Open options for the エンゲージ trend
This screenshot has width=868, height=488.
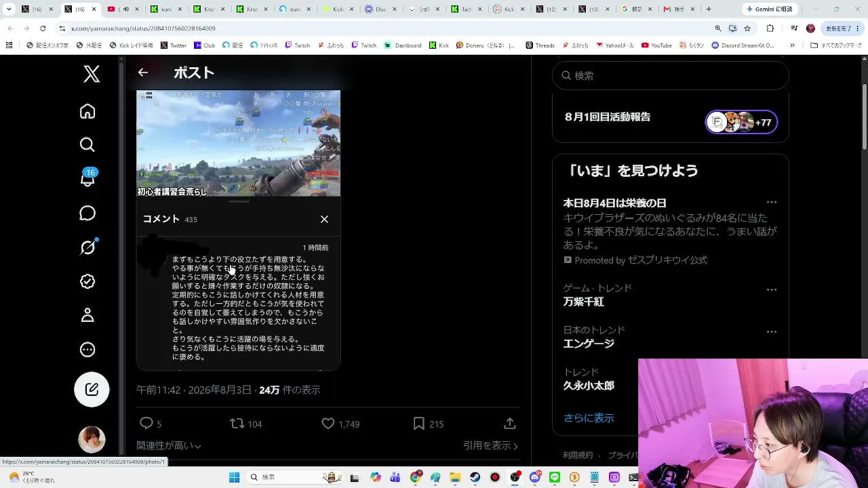pyautogui.click(x=771, y=331)
